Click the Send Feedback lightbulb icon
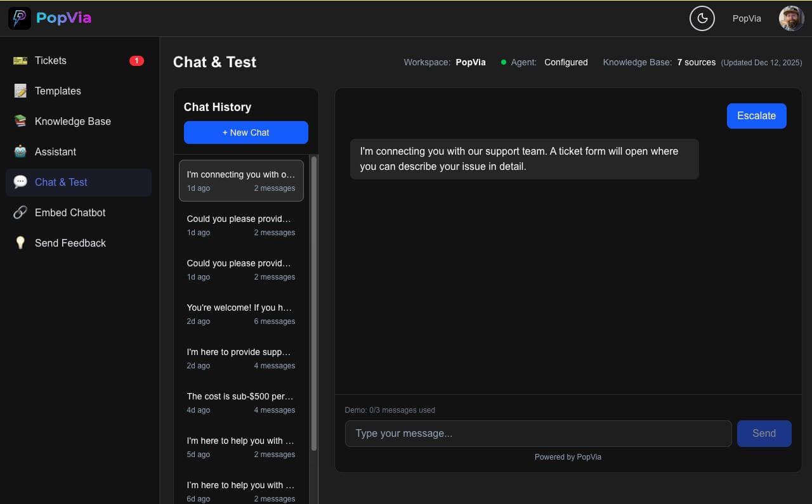 click(x=20, y=243)
